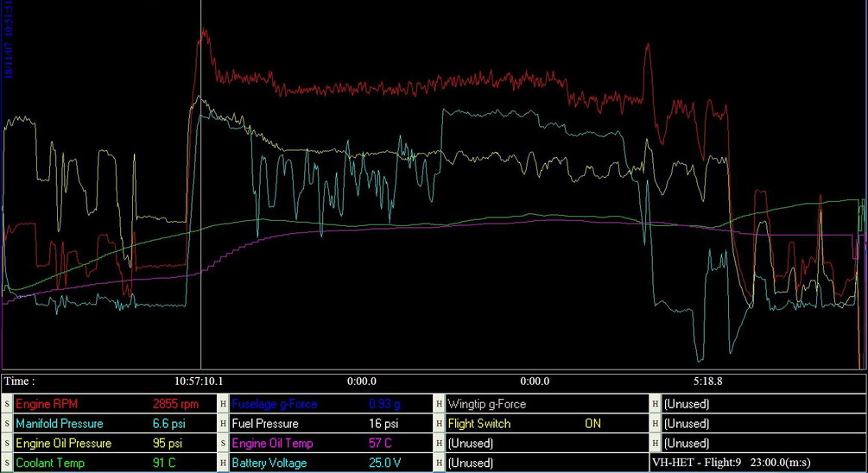
Task: Click the H box next to Wingtip g-Force
Action: click(439, 404)
